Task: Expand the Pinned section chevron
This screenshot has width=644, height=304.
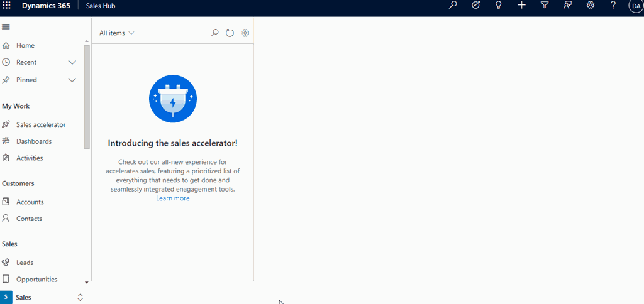Action: (72, 80)
